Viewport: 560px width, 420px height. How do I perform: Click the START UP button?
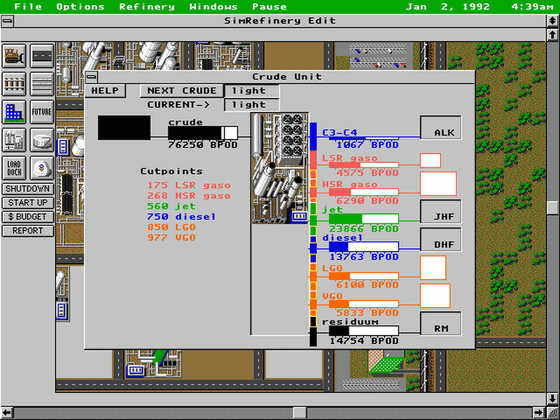pos(28,202)
